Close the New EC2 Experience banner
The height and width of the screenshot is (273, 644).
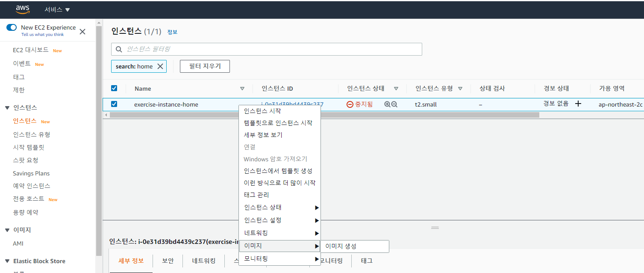(x=82, y=31)
